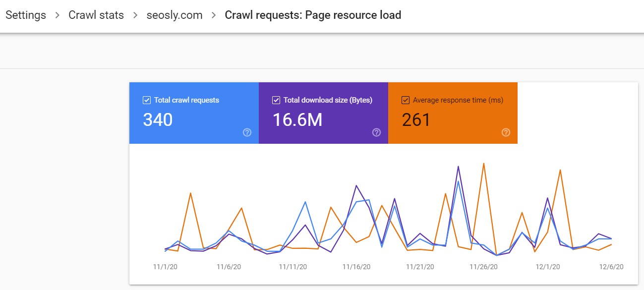Toggle the Average response time (ms) checkbox
Viewport: 644px width, 290px height.
click(x=406, y=100)
